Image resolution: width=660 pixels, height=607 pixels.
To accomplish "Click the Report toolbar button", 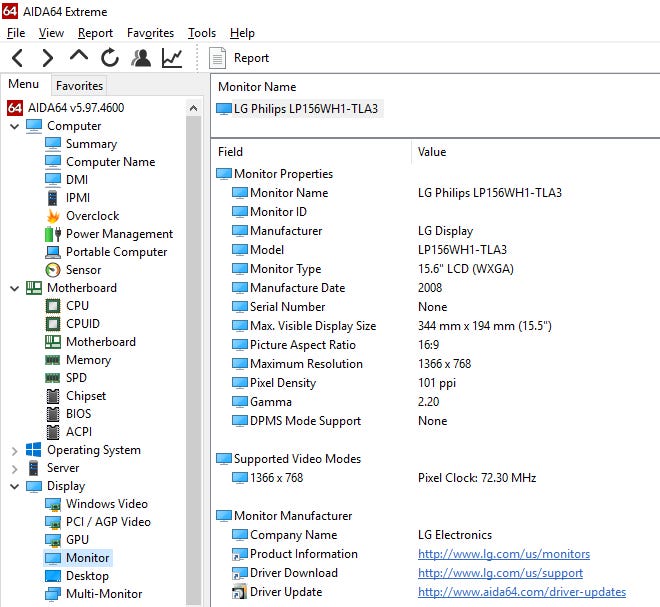I will (x=240, y=58).
